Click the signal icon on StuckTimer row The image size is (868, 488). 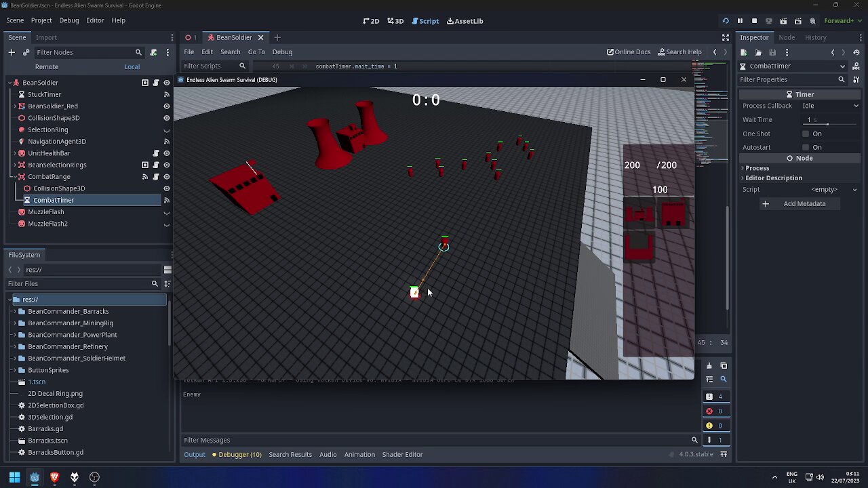pos(166,94)
